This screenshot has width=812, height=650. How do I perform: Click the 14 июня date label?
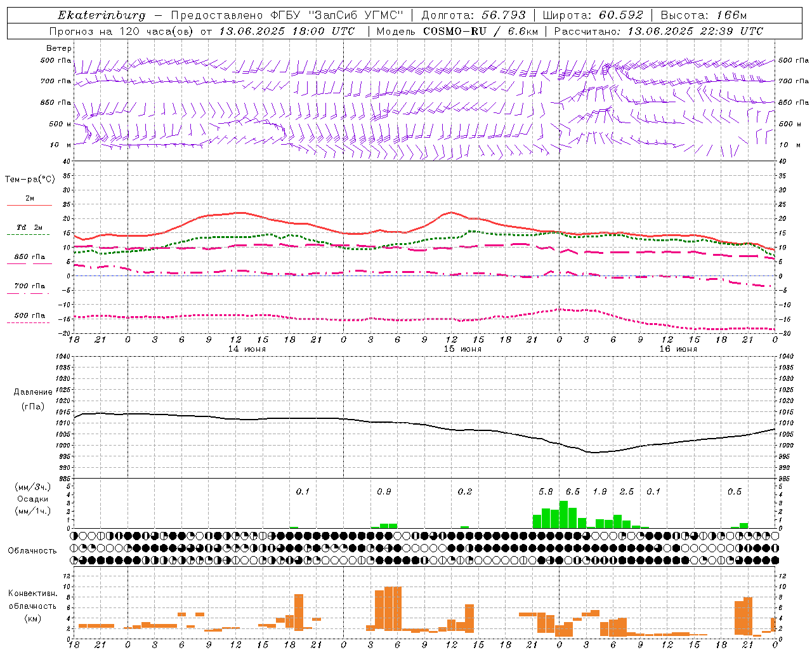coord(247,349)
